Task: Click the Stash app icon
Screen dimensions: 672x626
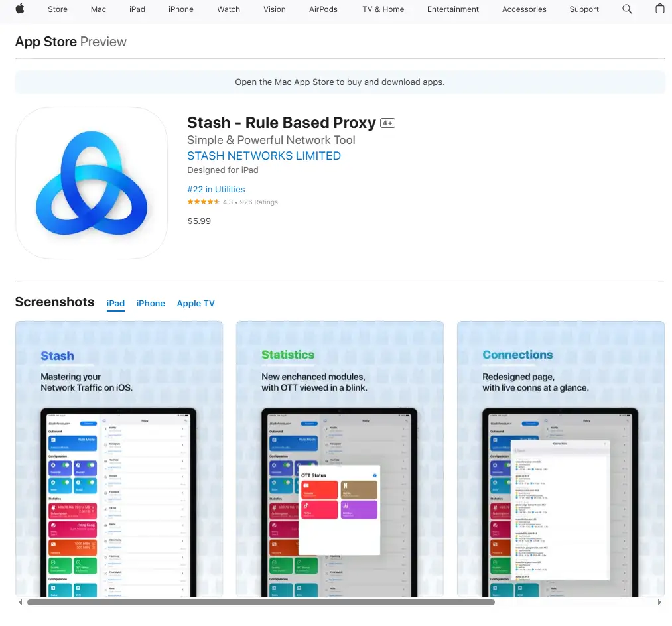Action: [92, 183]
